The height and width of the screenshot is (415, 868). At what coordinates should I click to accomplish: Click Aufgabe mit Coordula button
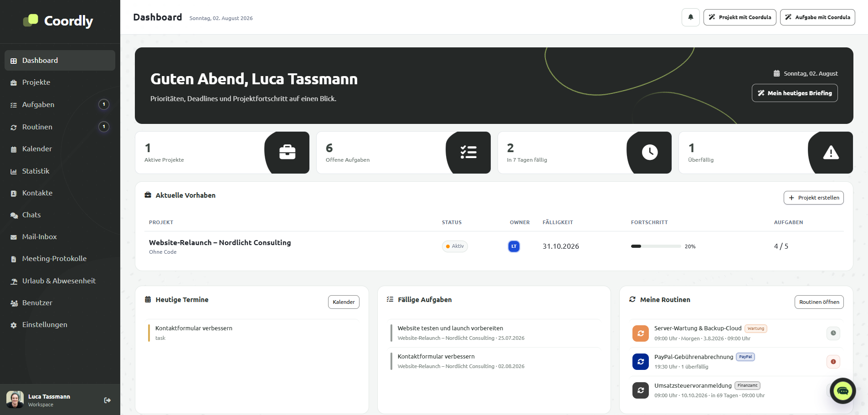point(817,17)
